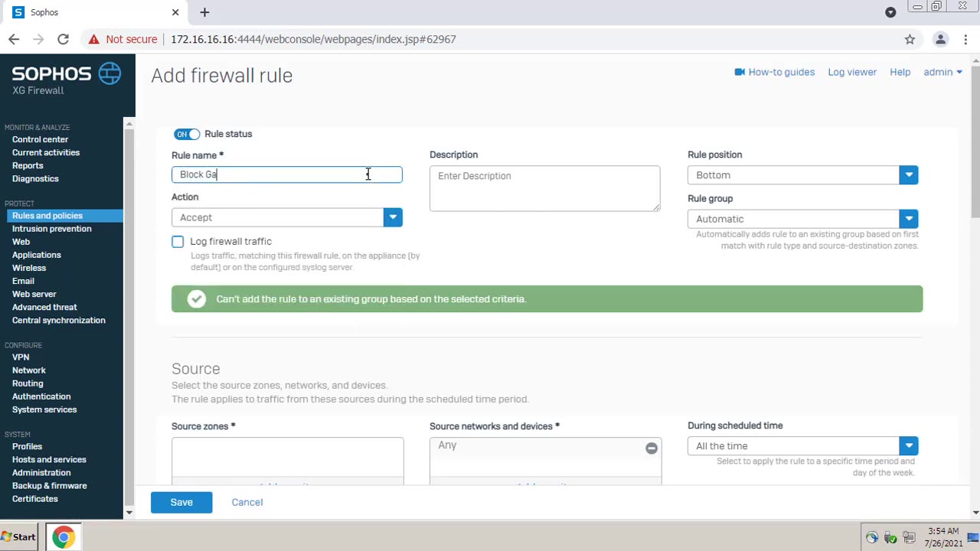Open Profiles in sidebar

[x=27, y=446]
